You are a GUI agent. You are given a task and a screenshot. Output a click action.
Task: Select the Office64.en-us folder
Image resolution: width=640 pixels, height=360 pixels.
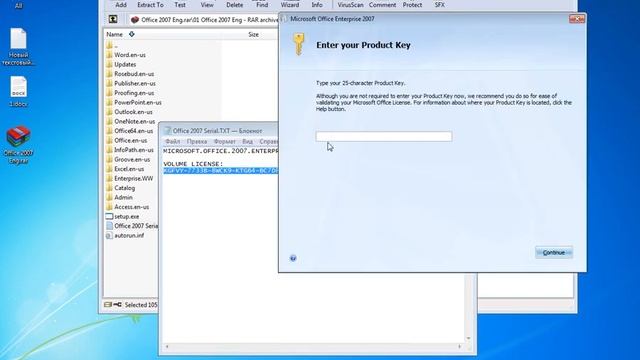click(x=130, y=131)
